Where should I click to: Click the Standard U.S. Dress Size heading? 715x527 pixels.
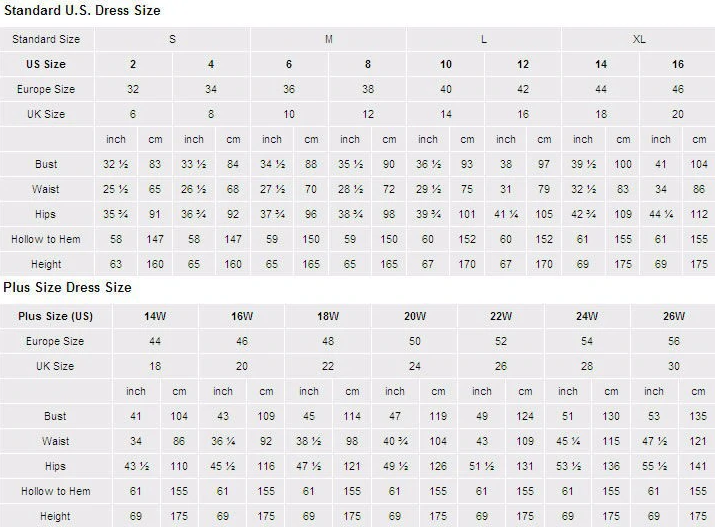pos(82,10)
